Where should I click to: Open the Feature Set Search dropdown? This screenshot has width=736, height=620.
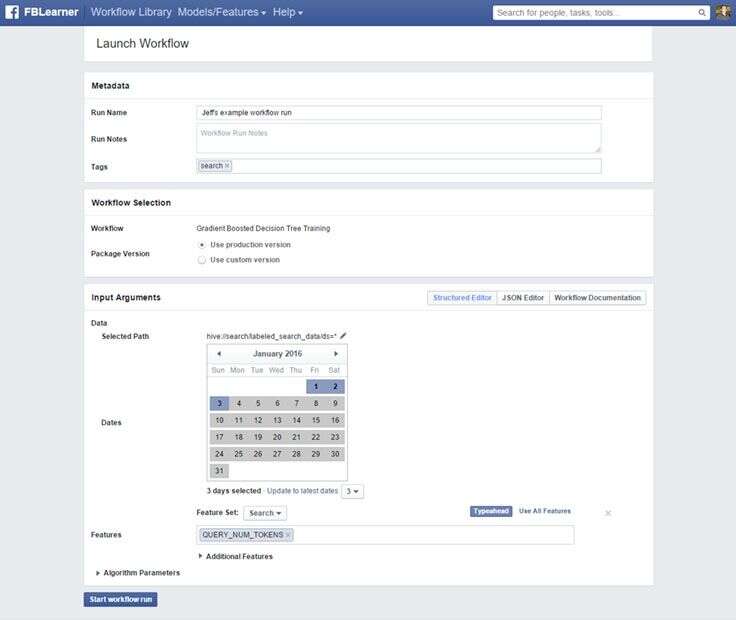click(x=266, y=513)
